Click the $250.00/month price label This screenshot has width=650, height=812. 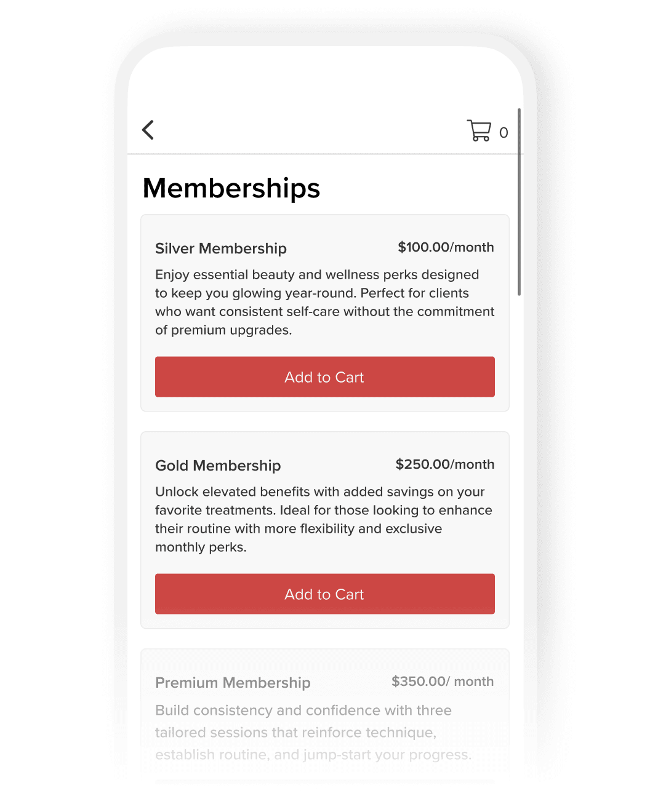pyautogui.click(x=446, y=464)
